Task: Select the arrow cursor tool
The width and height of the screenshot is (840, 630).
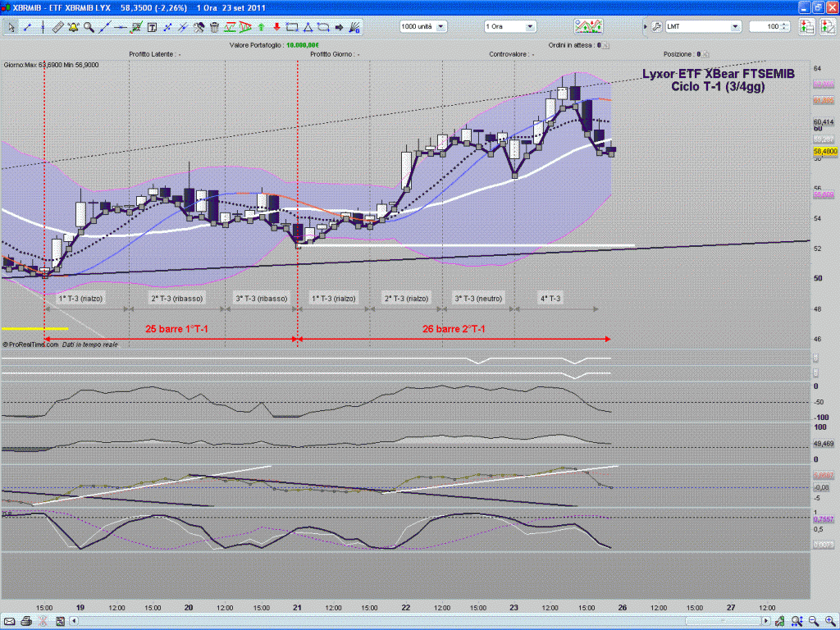Action: pyautogui.click(x=11, y=27)
